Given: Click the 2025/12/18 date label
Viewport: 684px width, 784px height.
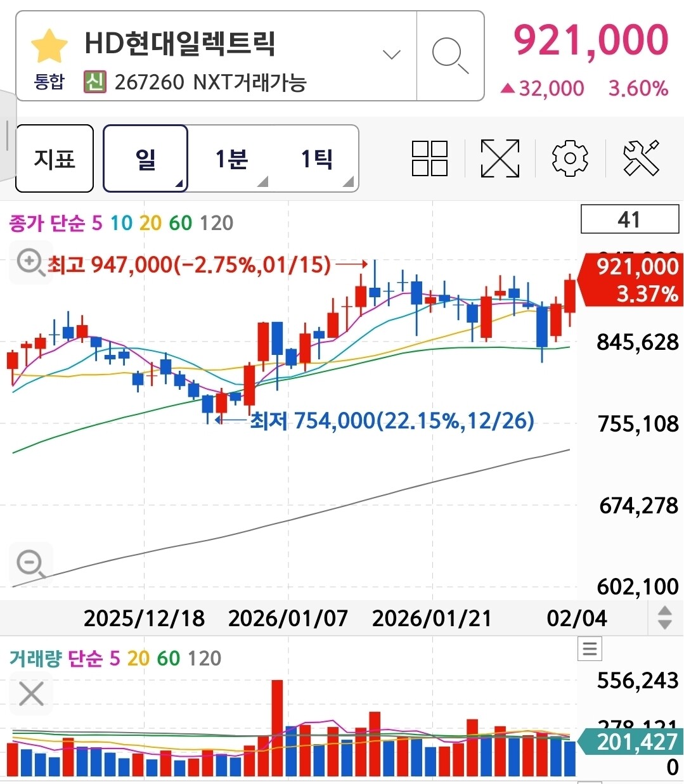Looking at the screenshot, I should click(x=144, y=618).
